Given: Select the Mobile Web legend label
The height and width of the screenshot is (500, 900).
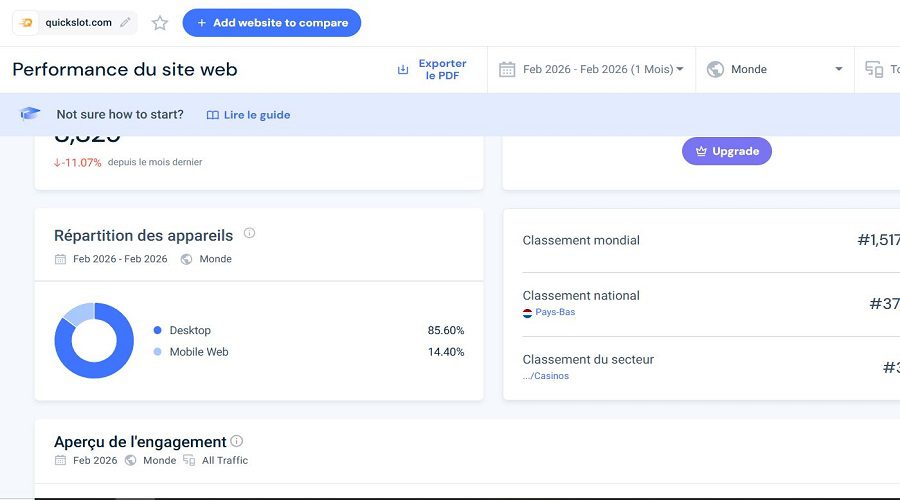Looking at the screenshot, I should point(199,352).
